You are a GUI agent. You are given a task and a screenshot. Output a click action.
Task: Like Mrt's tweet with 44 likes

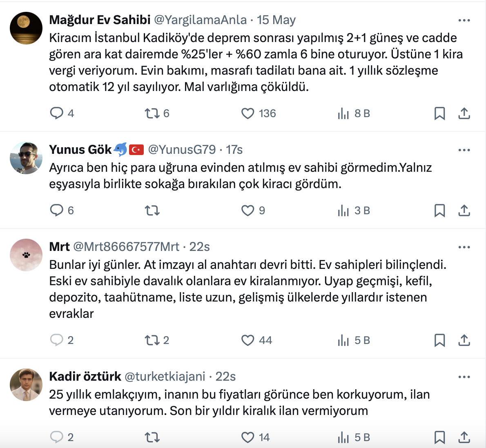pyautogui.click(x=247, y=340)
